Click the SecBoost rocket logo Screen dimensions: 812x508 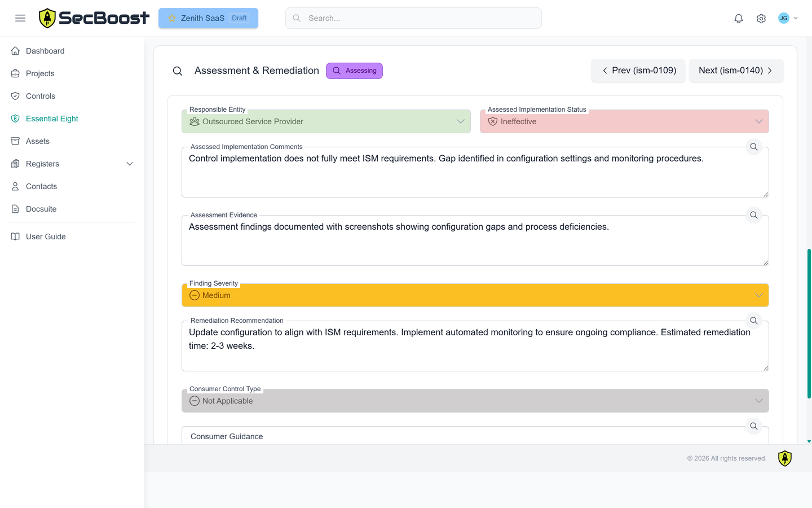point(48,17)
